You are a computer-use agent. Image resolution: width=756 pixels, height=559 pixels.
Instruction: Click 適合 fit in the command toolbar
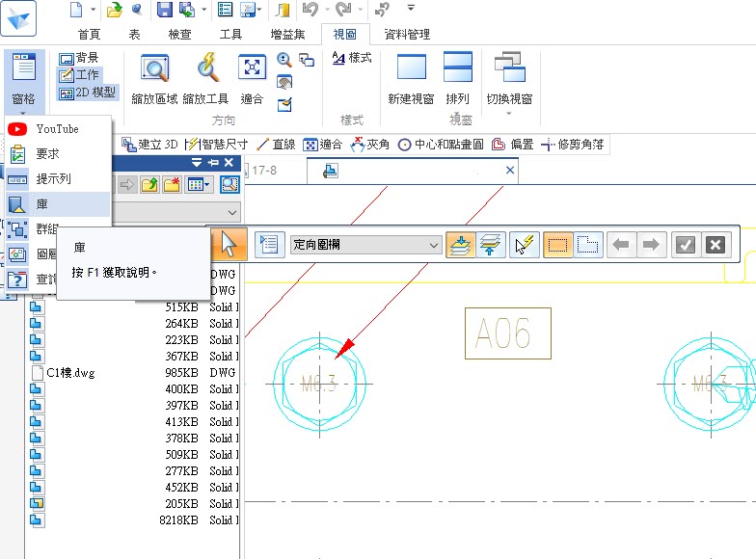[322, 145]
